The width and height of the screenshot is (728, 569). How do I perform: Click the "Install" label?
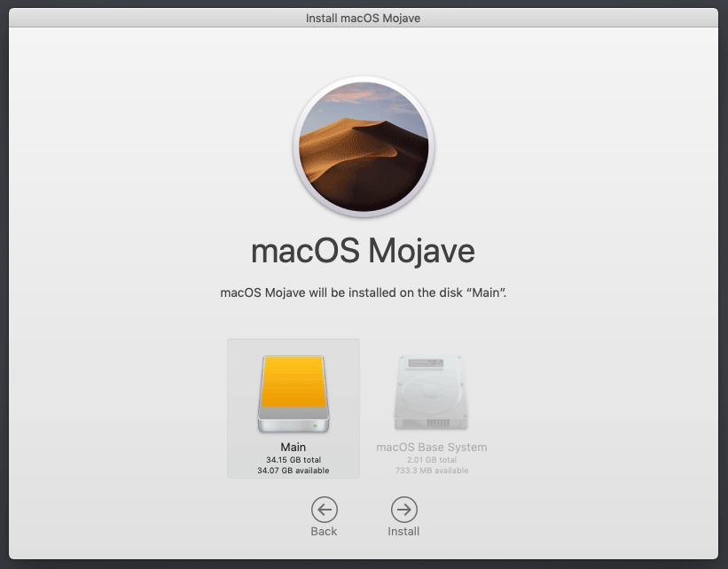(403, 532)
